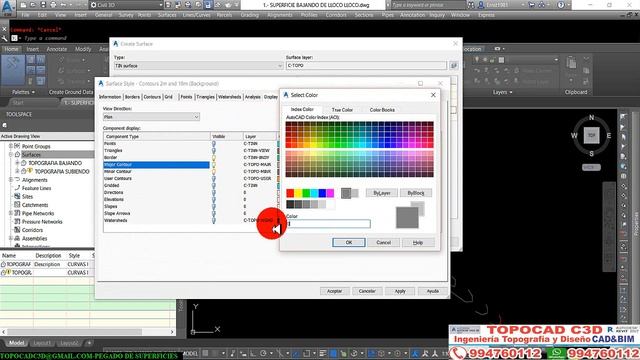This screenshot has width=640, height=360.
Task: Open the Active Drawing View dropdown
Action: coord(47,136)
